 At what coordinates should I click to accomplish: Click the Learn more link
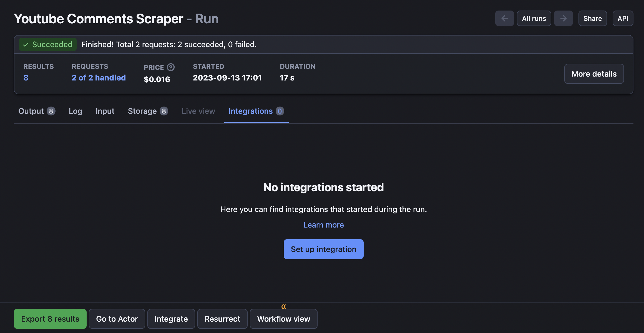[x=323, y=224]
